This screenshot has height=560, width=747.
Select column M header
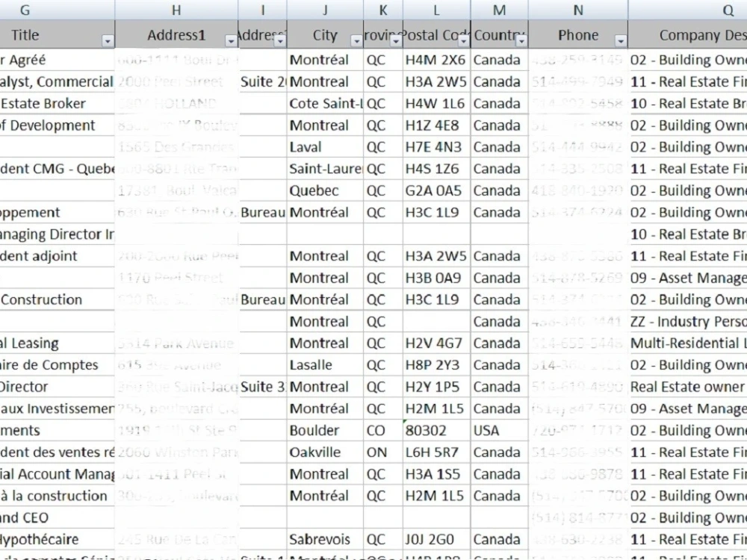coord(500,10)
